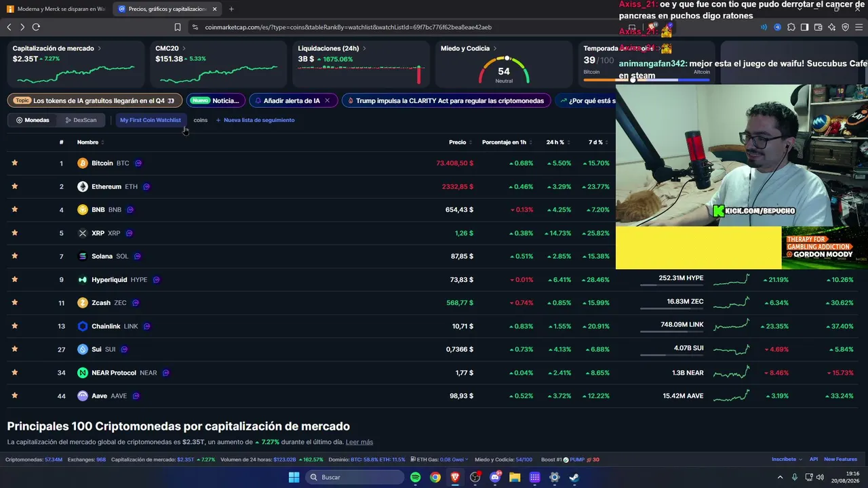Sort the table by Precio
Screen dimensions: 868x488
click(459, 142)
